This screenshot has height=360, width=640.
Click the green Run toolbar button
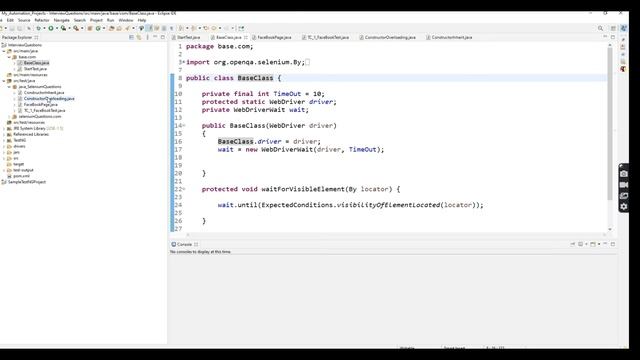pyautogui.click(x=51, y=28)
